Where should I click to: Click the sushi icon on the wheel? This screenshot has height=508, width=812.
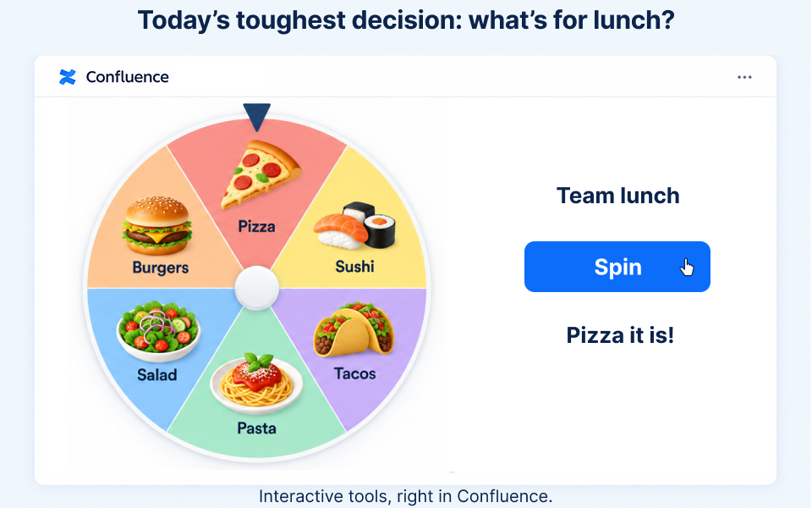(x=354, y=225)
